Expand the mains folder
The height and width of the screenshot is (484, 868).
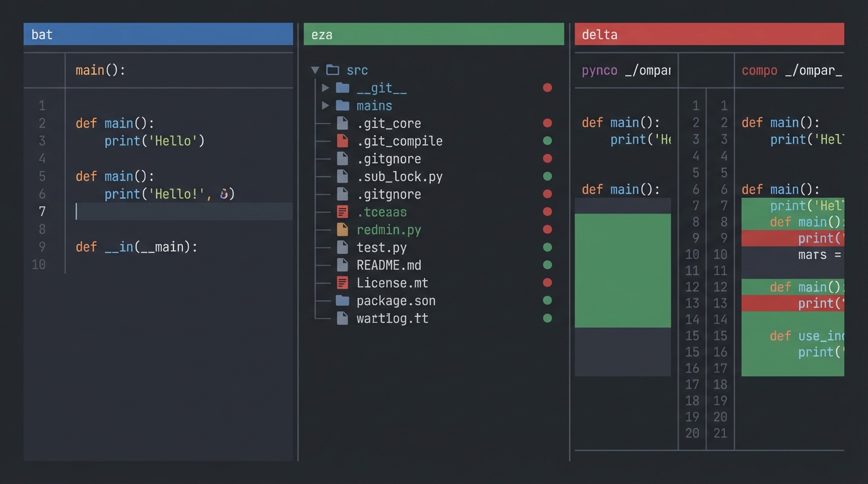click(x=325, y=105)
